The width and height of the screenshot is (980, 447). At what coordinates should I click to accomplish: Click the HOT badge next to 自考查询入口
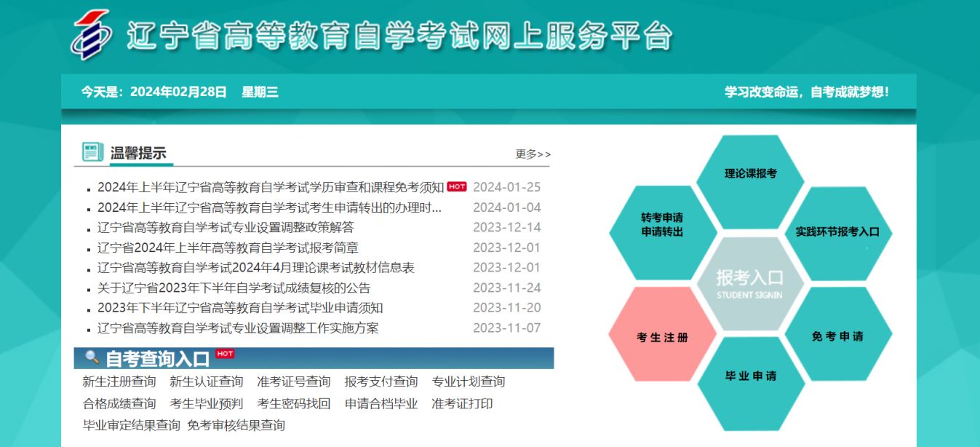click(225, 354)
